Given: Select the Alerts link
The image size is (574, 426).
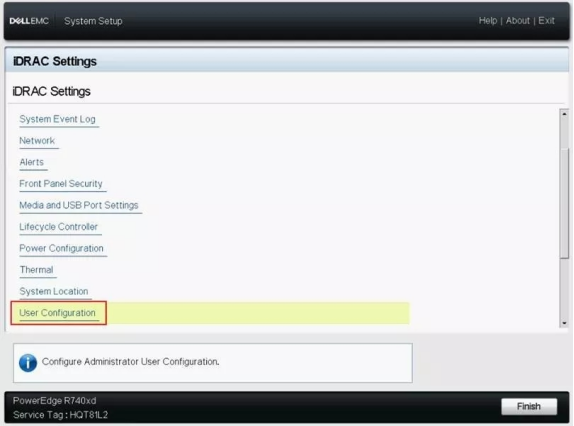Looking at the screenshot, I should coord(31,162).
